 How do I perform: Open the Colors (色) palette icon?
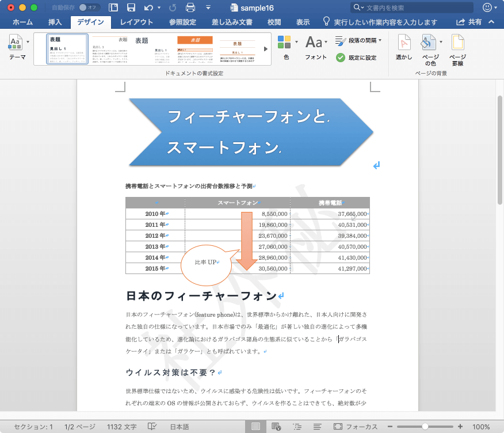coord(284,42)
